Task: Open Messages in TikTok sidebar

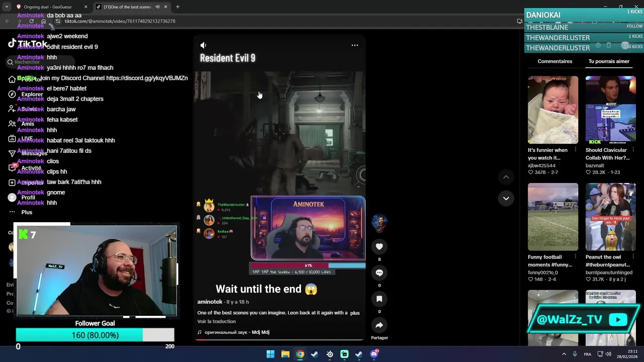Action: click(x=28, y=153)
